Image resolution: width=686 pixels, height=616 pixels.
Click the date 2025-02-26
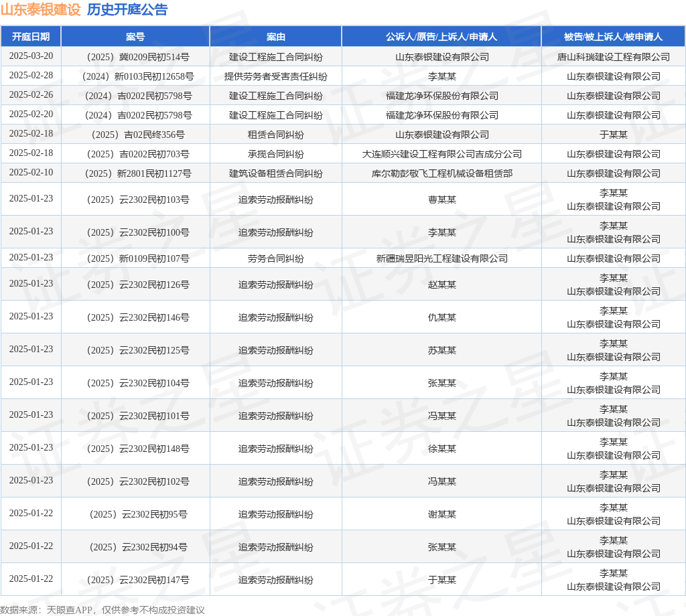[31, 94]
